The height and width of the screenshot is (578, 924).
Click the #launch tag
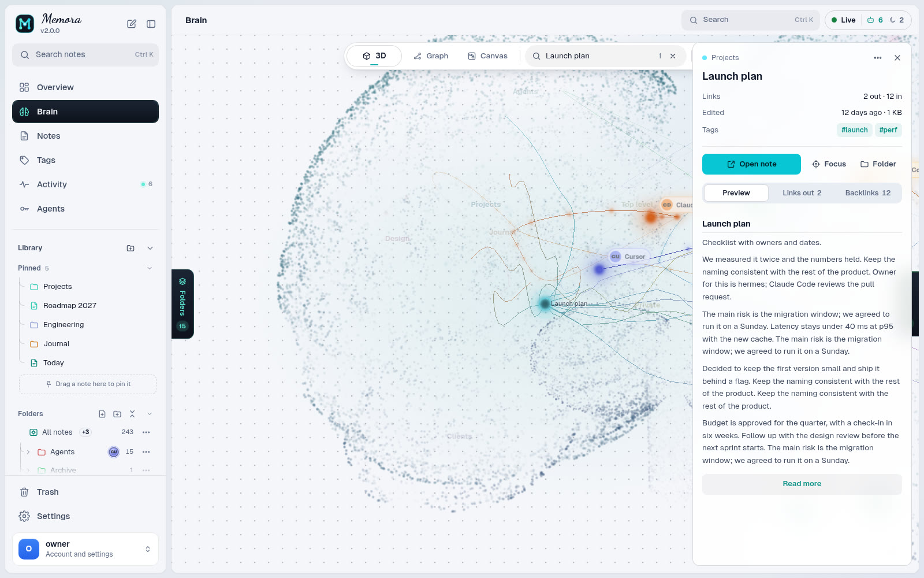(855, 130)
